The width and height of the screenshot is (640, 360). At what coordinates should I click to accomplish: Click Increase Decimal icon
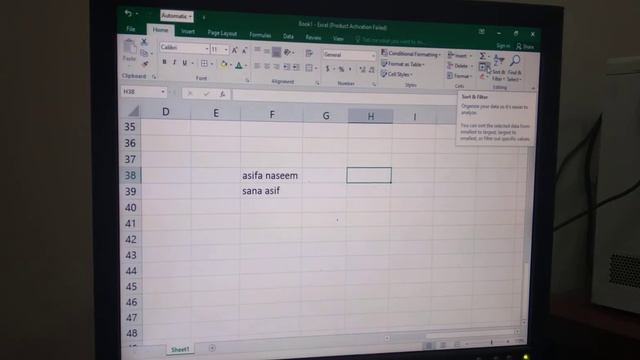point(362,70)
